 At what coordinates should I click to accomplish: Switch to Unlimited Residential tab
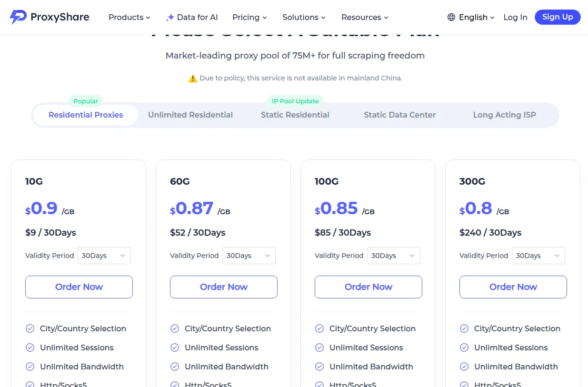tap(190, 115)
